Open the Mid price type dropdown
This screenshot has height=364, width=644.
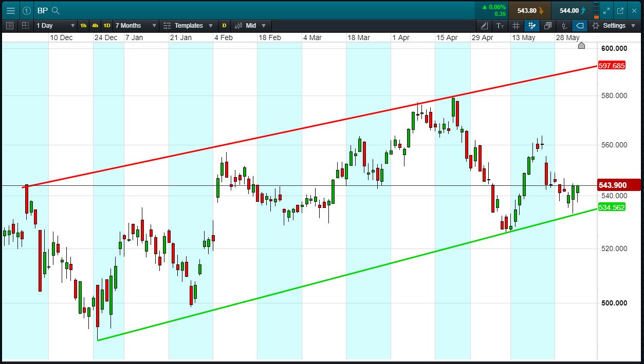(x=251, y=25)
